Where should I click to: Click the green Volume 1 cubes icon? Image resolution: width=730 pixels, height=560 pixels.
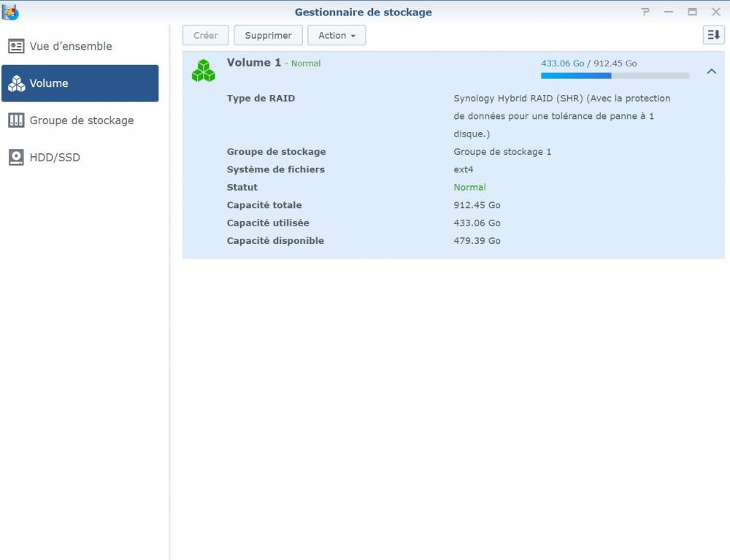[204, 70]
